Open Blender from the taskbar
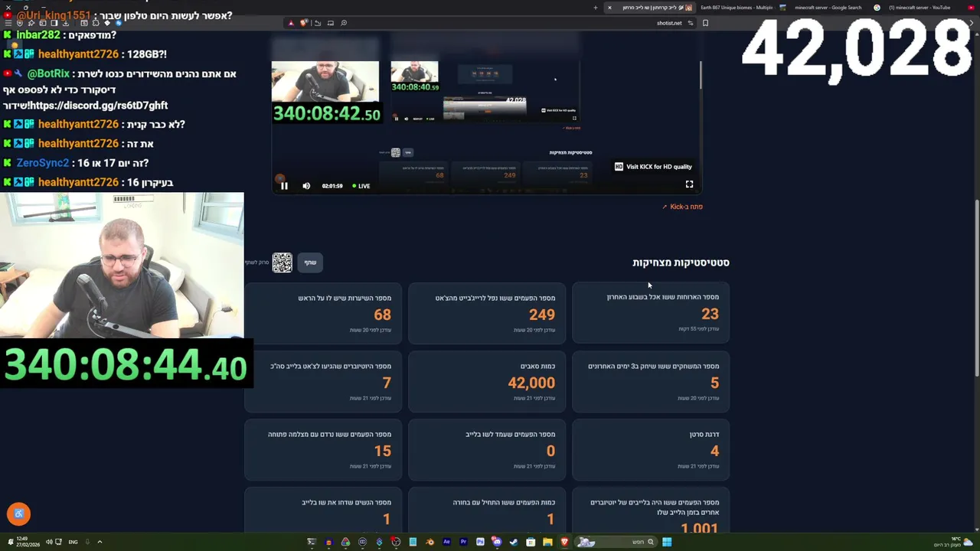 pyautogui.click(x=430, y=542)
